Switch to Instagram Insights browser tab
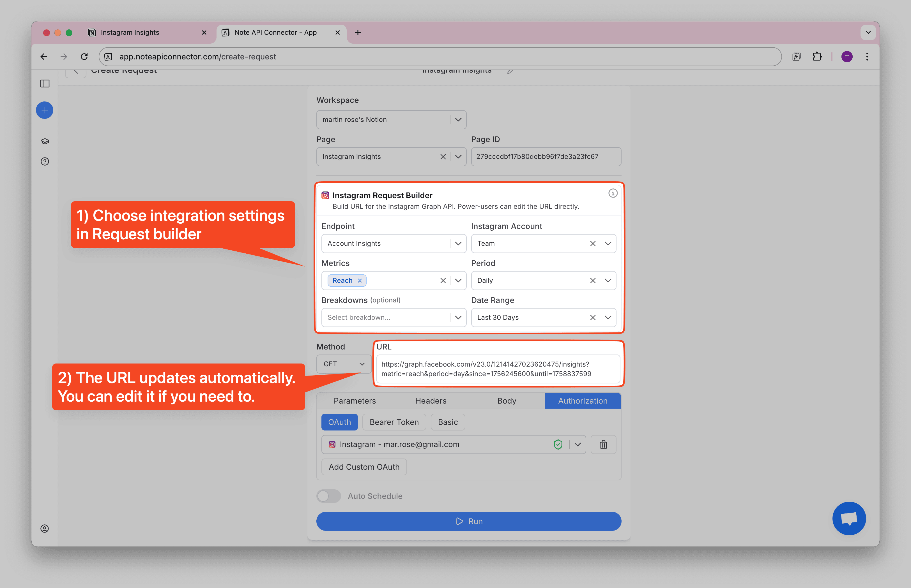Screen dimensions: 911x588 [147, 33]
